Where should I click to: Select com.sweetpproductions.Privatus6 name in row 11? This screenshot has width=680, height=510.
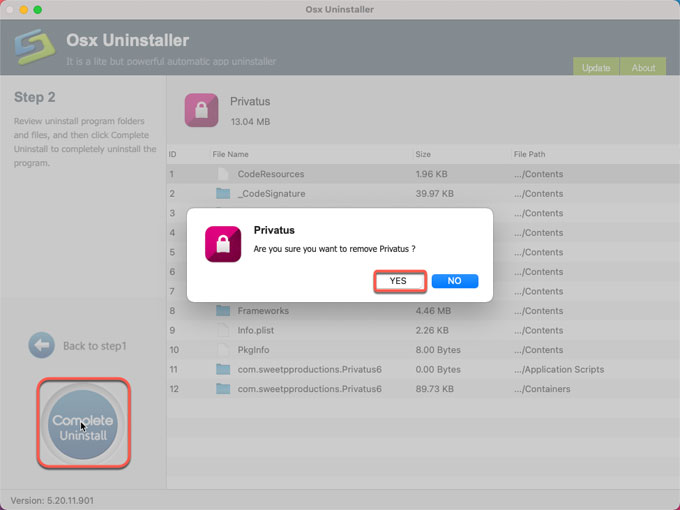309,369
